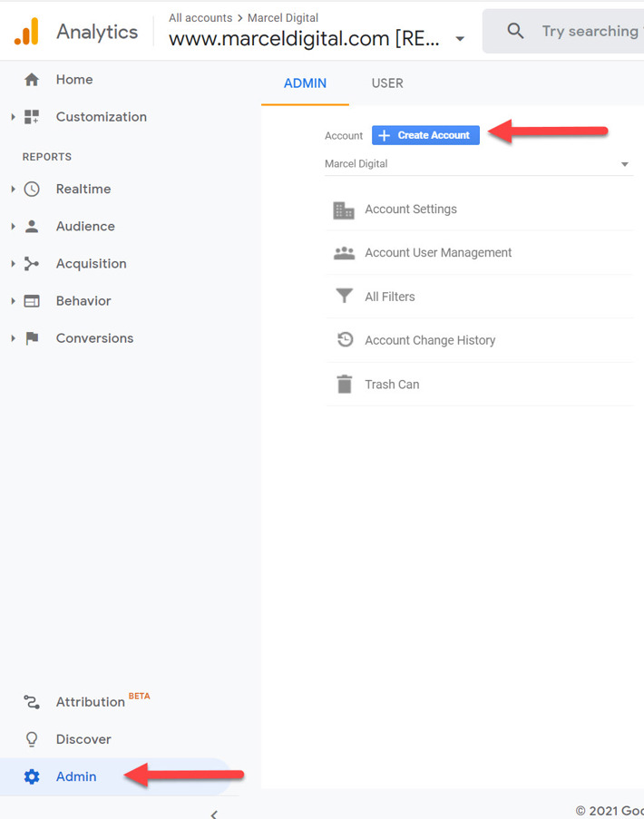Collapse the left sidebar with chevron
644x819 pixels.
(x=214, y=814)
